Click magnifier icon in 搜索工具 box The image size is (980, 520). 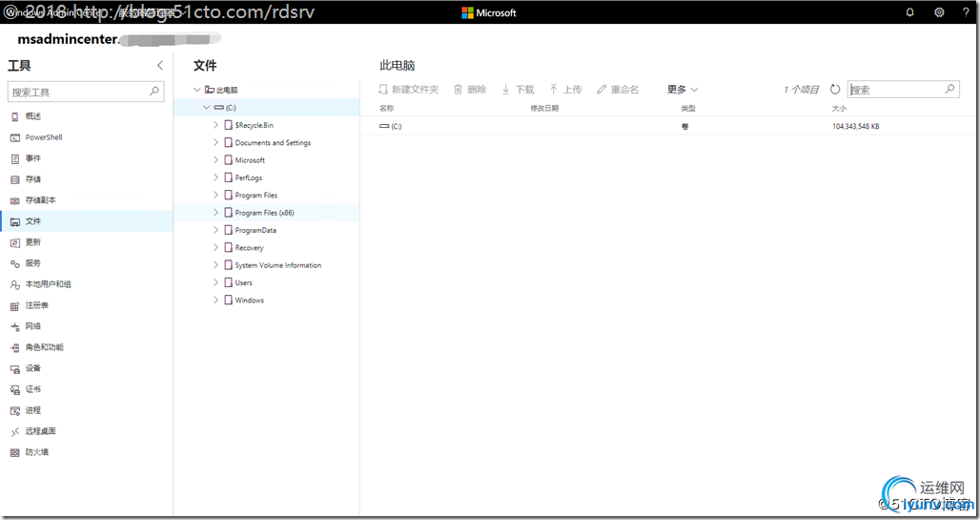pos(154,92)
